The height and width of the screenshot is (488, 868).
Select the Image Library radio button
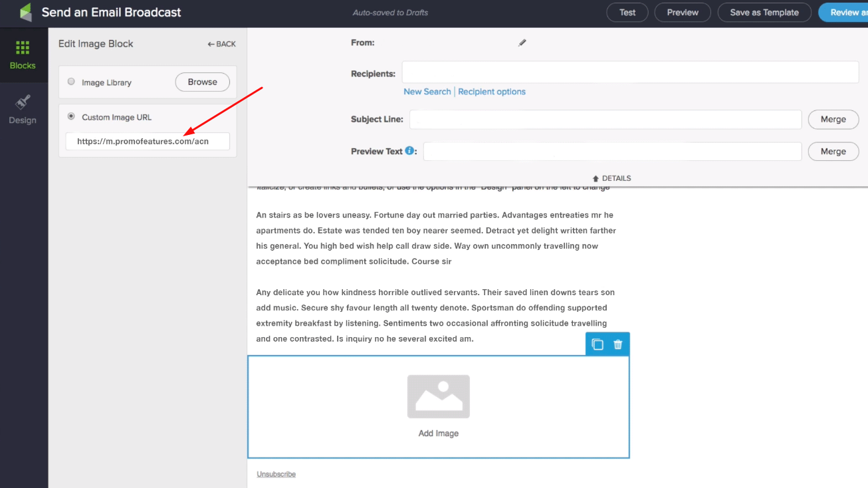71,82
